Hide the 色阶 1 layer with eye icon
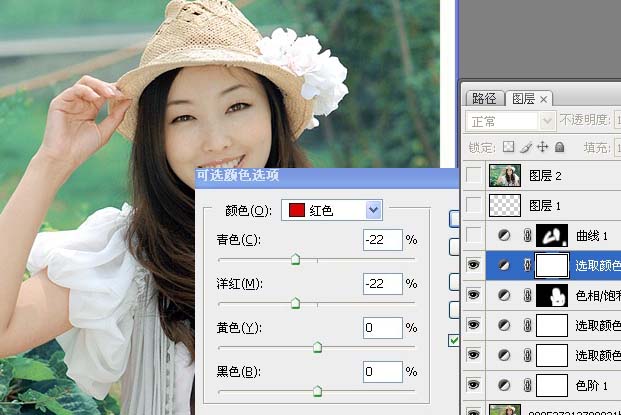621x415 pixels. (473, 384)
